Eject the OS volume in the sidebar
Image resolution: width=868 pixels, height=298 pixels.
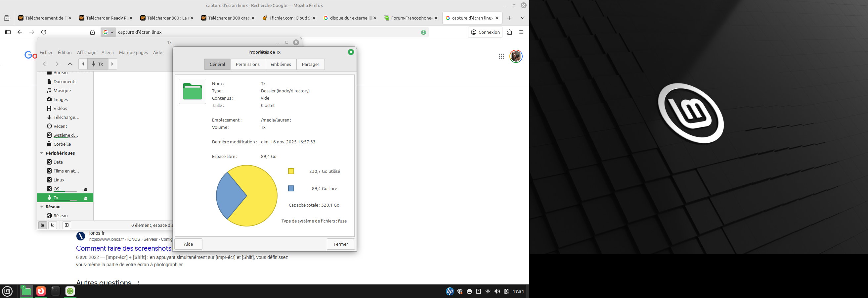click(86, 189)
